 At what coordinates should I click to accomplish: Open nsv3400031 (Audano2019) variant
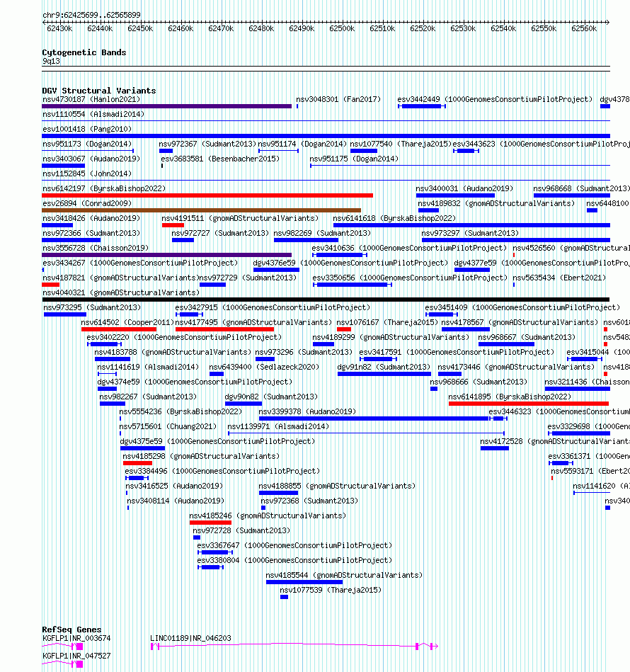tap(464, 188)
